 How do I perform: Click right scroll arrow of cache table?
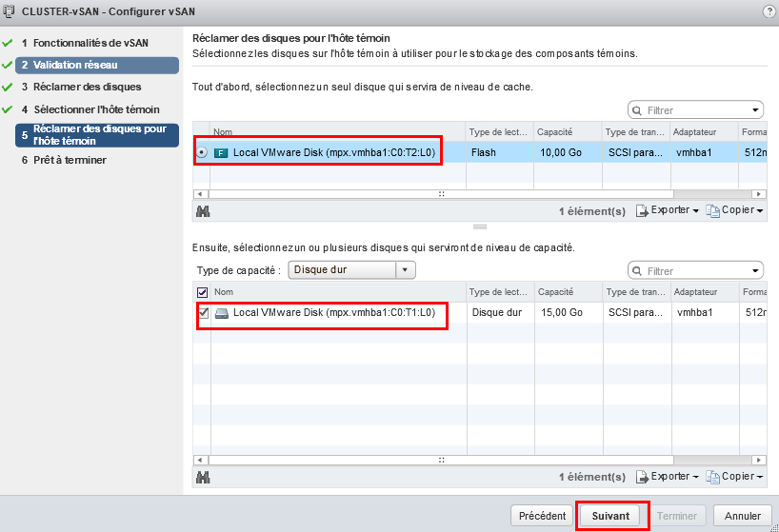tap(759, 194)
